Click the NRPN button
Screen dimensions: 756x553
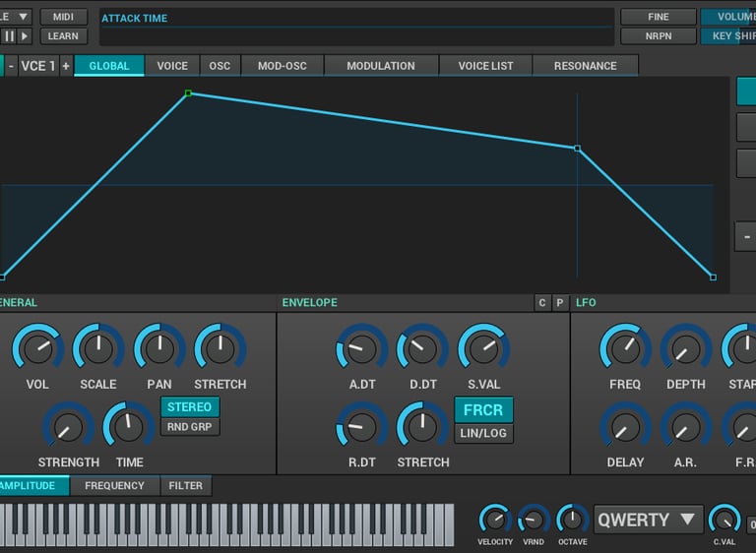(x=659, y=36)
